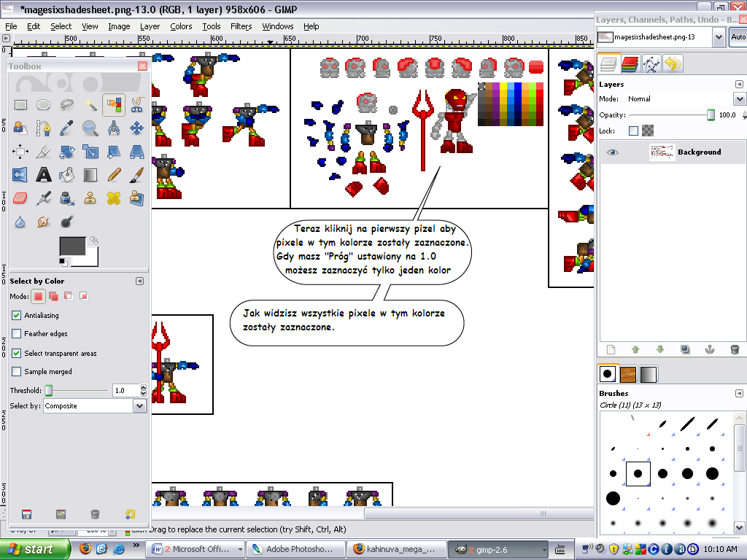Expand the quick launch chevron on taskbar
The image size is (747, 560).
[x=136, y=545]
